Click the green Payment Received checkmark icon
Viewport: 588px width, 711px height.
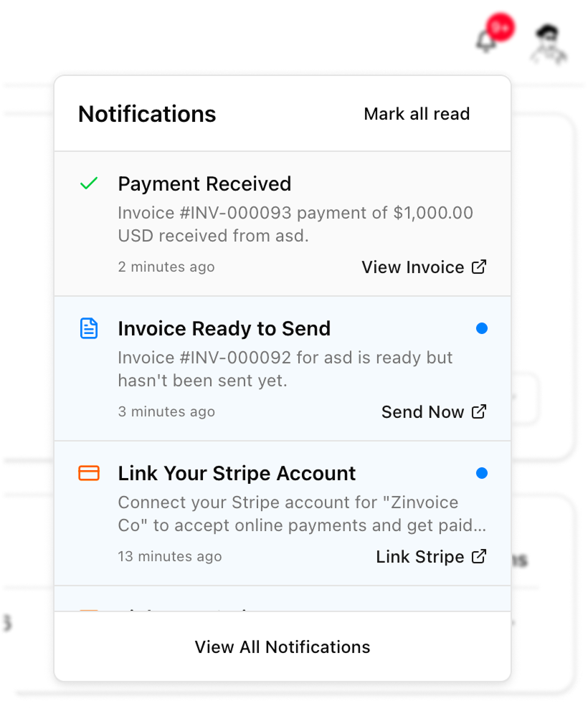coord(88,184)
